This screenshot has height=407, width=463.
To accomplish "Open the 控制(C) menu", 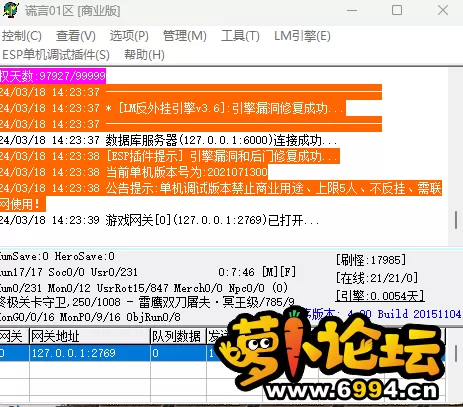I will (22, 36).
